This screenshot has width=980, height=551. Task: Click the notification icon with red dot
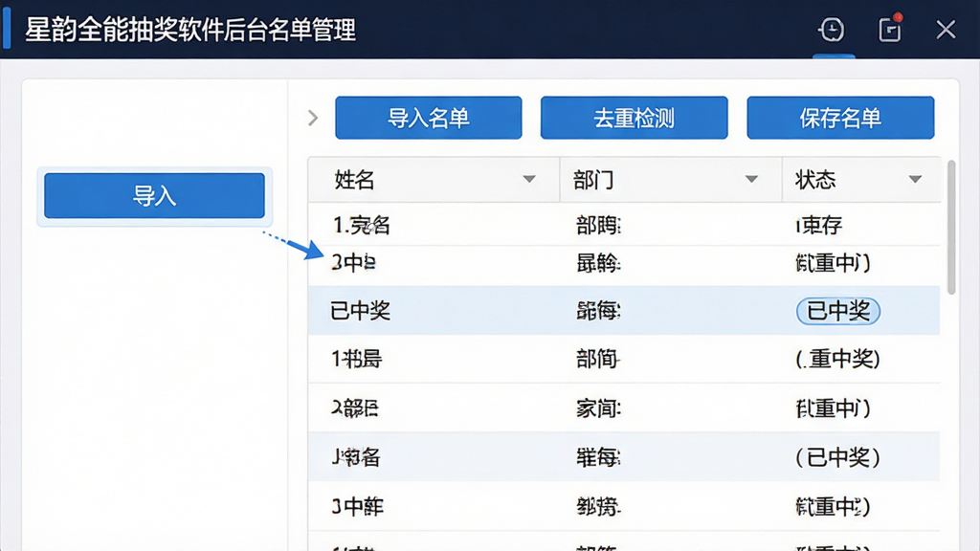[x=890, y=29]
